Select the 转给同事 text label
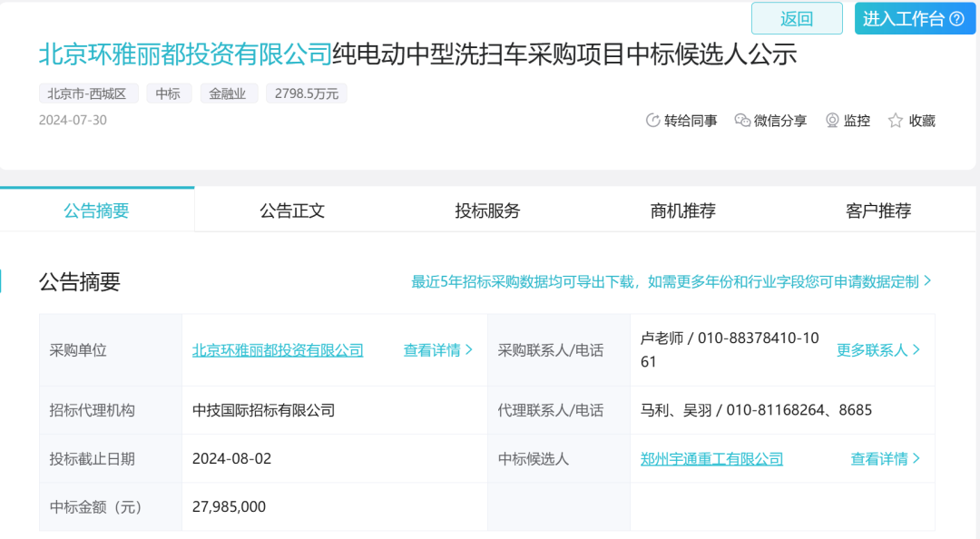This screenshot has height=539, width=980. 691,121
